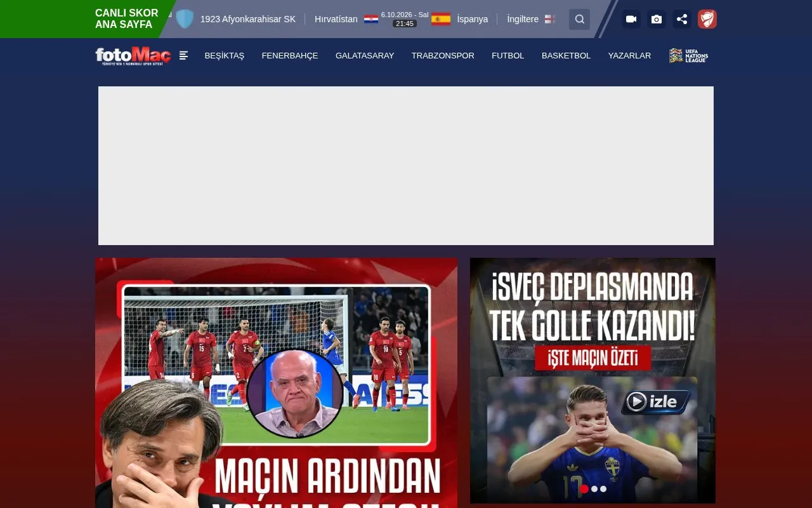Click the fotoMaç logo

pyautogui.click(x=133, y=56)
